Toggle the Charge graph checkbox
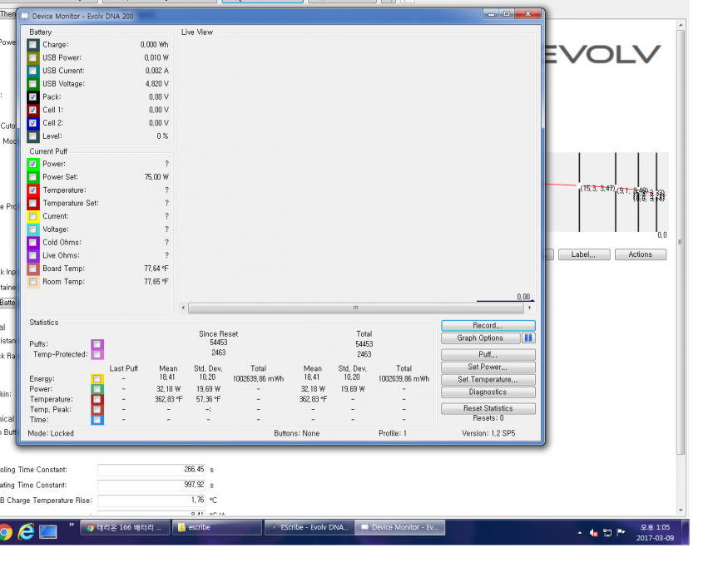Screen dimensions: 728x582 (x=32, y=45)
